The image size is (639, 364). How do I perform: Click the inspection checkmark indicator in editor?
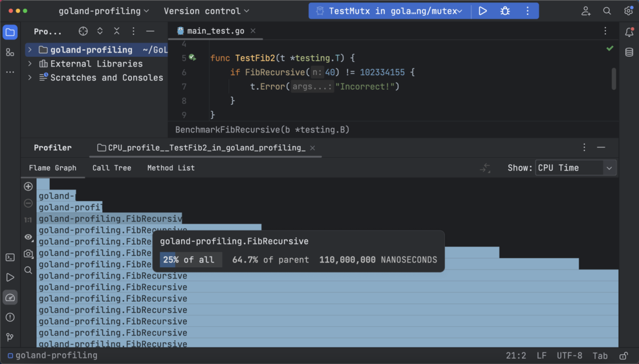(609, 48)
